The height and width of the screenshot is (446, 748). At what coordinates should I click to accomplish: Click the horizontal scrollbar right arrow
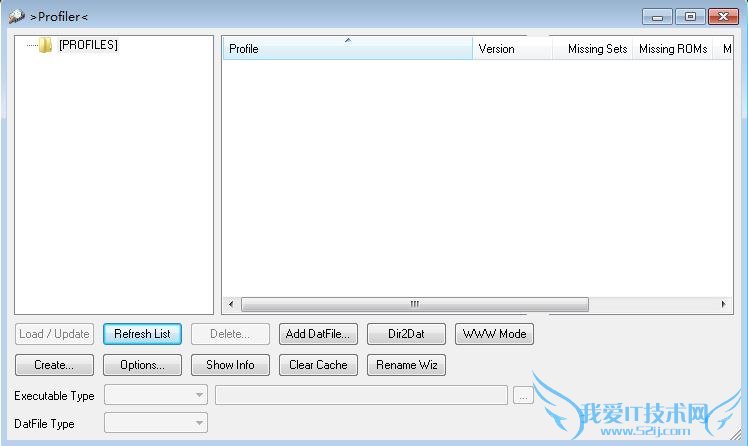[x=725, y=304]
